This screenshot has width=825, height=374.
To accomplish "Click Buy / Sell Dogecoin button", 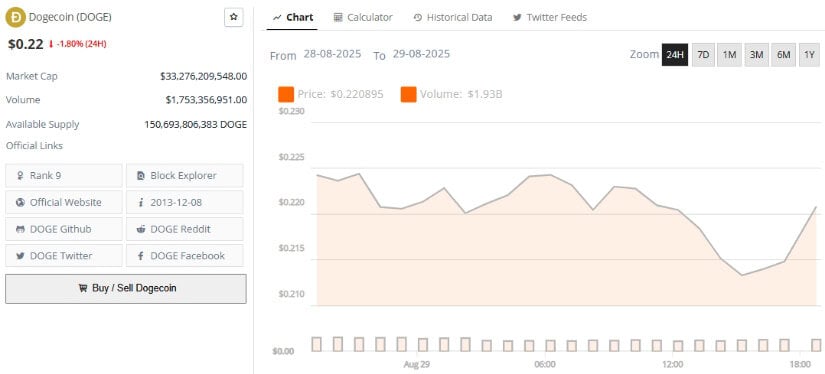I will (x=126, y=288).
